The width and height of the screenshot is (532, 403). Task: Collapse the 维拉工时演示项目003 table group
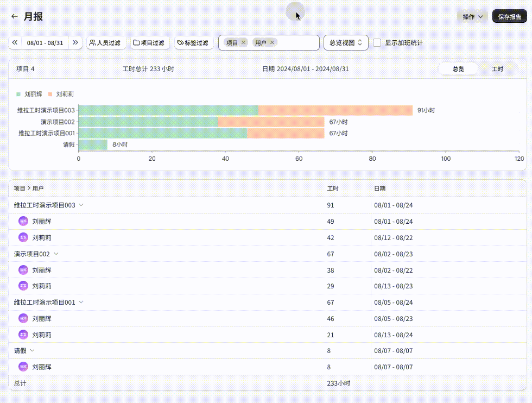(x=81, y=205)
